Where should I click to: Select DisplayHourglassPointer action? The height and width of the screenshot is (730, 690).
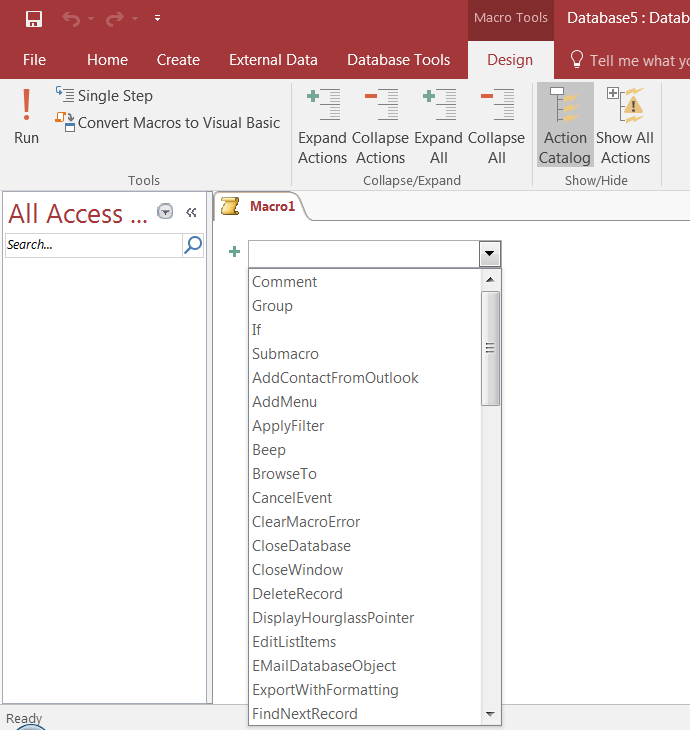click(x=365, y=618)
